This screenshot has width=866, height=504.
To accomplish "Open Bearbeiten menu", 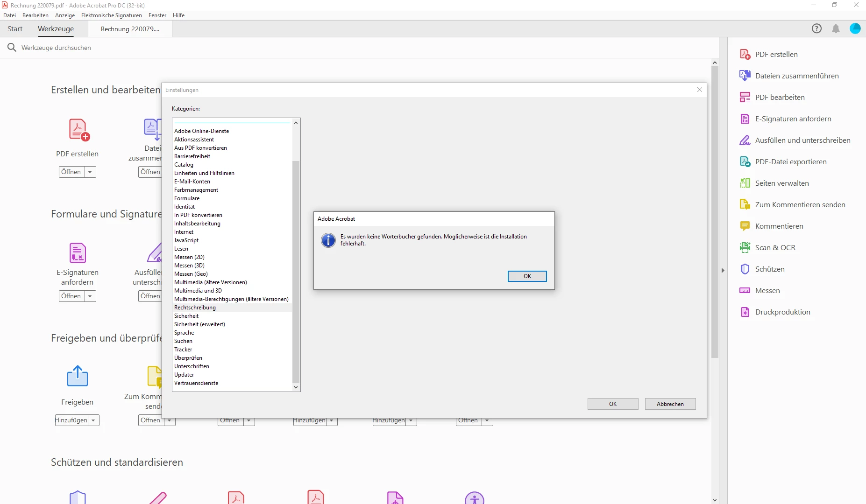I will pos(35,15).
